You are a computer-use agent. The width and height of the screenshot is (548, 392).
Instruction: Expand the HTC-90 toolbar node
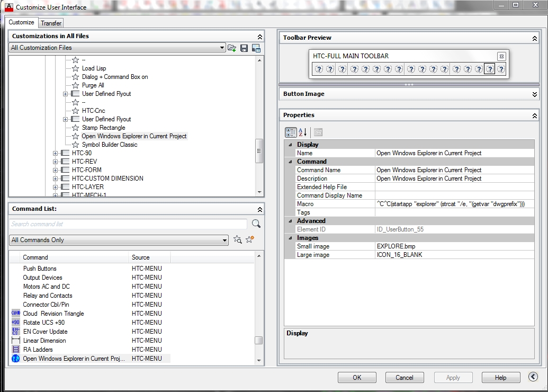click(55, 153)
